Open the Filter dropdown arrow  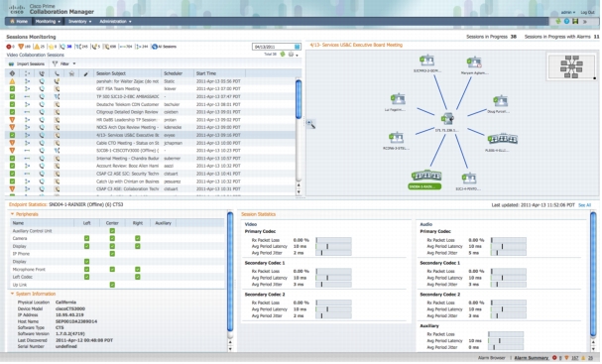click(74, 63)
